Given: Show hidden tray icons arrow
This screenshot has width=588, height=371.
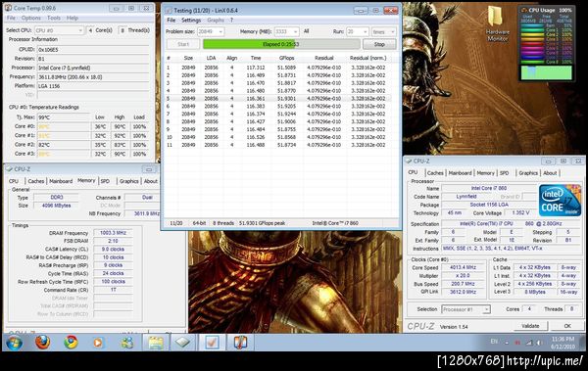Looking at the screenshot, I should click(x=507, y=343).
